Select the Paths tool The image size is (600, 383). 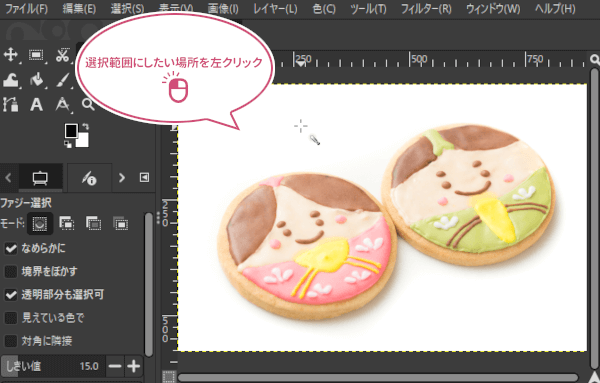(10, 104)
